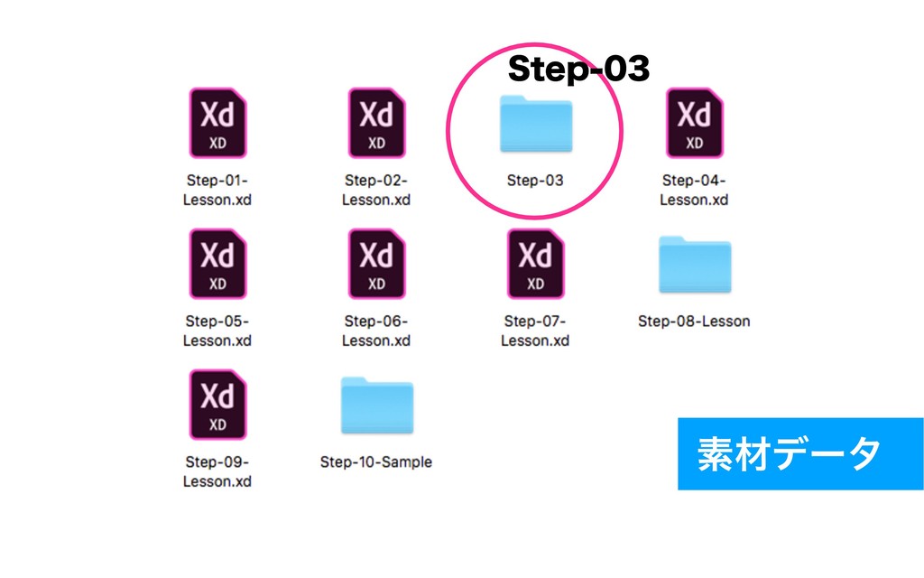The image size is (924, 578).
Task: Click the Step-03 folder name label
Action: tap(535, 181)
